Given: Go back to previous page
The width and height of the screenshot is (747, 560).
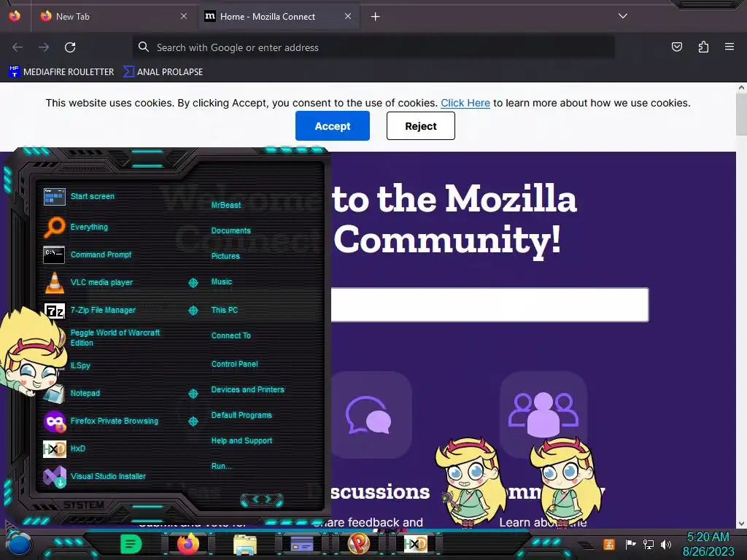Looking at the screenshot, I should pos(18,47).
